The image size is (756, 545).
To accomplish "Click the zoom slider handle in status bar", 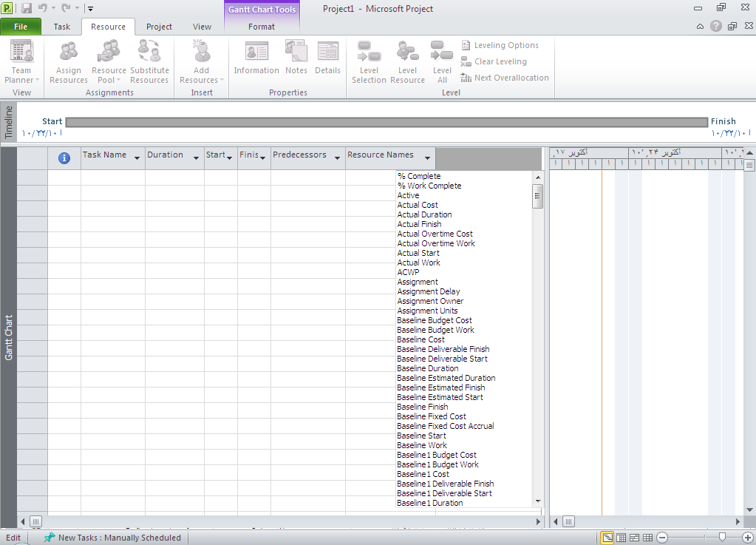I will pos(722,538).
